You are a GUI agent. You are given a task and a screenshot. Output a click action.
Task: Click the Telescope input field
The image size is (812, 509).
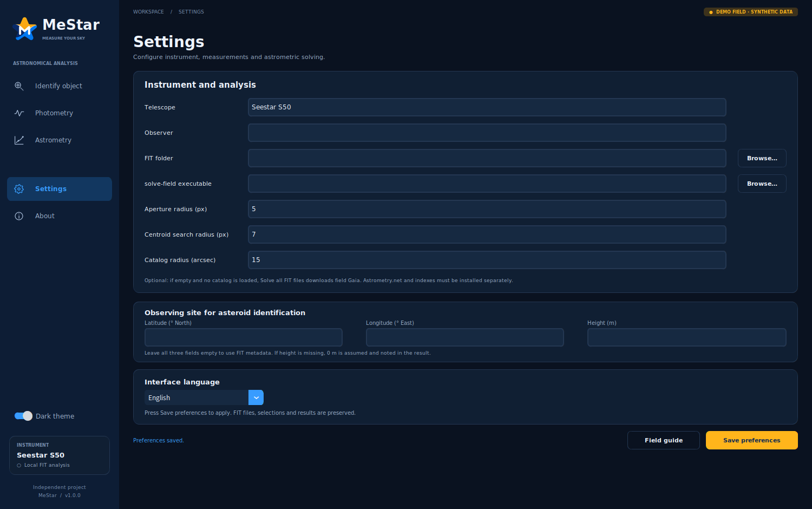(x=487, y=107)
